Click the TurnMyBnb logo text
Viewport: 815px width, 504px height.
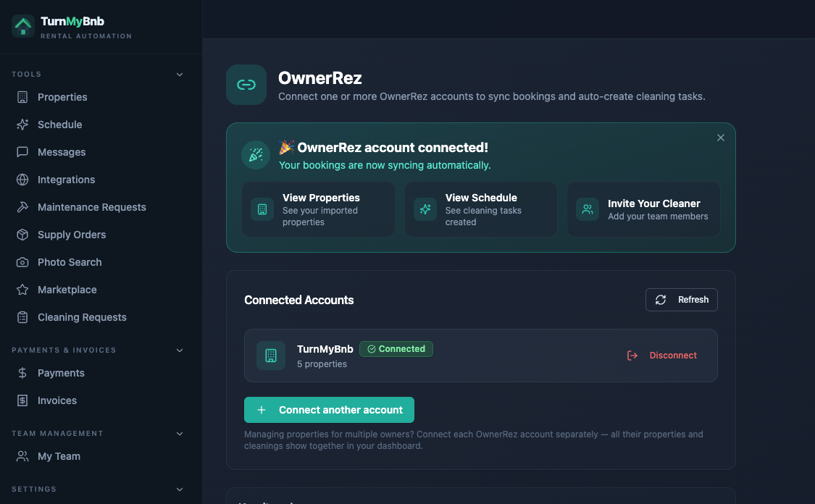[x=72, y=21]
